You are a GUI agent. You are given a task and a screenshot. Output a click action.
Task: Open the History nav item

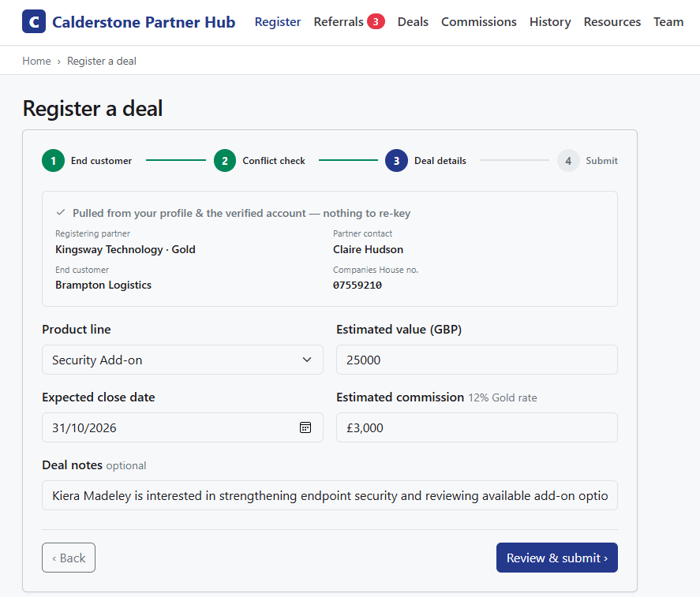pos(550,22)
